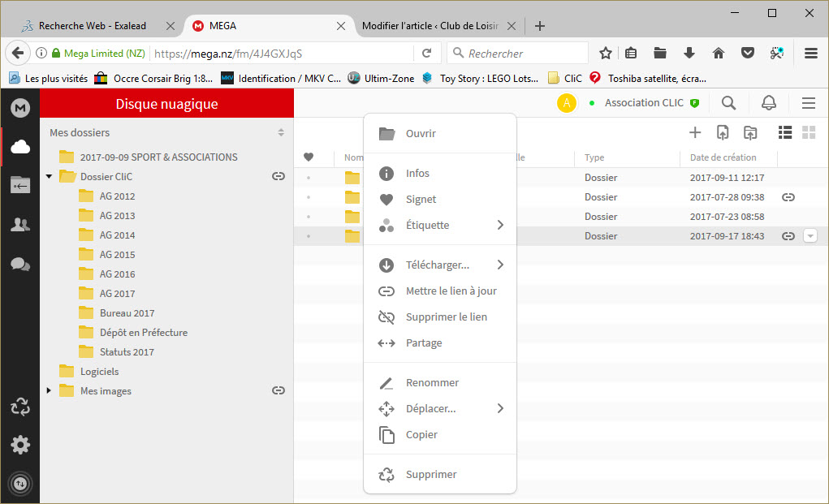Open a new browser tab
Screen dimensions: 829x504
tap(540, 26)
